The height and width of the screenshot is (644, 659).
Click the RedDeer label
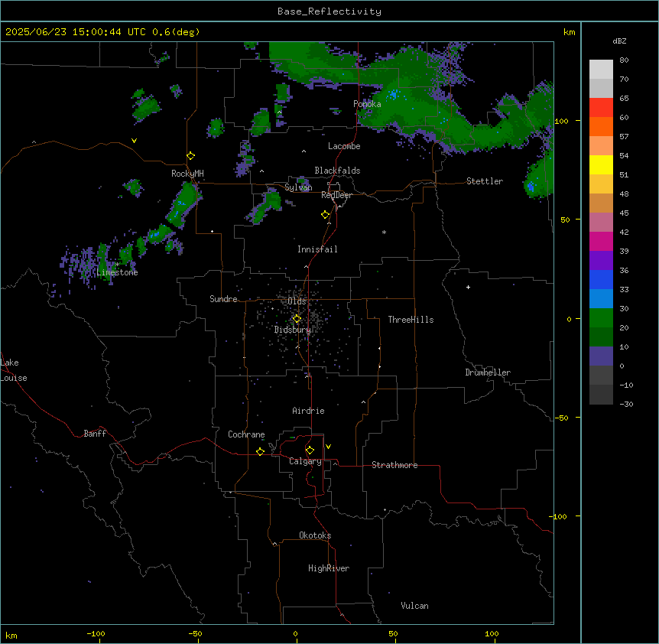point(336,195)
